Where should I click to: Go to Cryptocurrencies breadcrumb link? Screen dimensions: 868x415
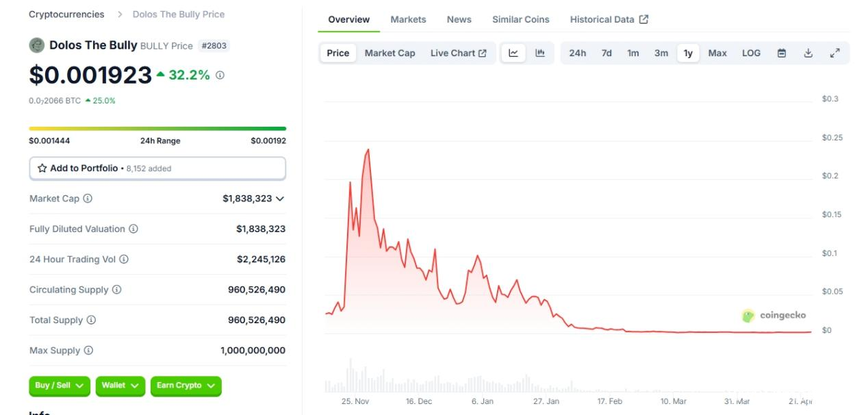coord(66,14)
